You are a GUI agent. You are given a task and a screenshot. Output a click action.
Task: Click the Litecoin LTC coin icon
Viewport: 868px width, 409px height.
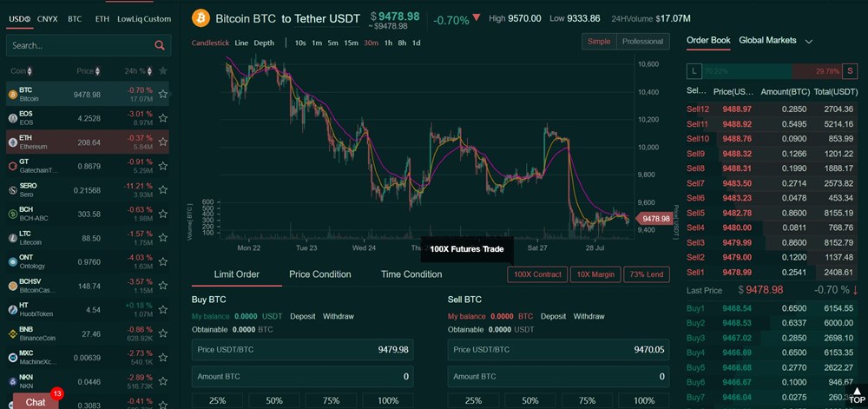point(12,237)
